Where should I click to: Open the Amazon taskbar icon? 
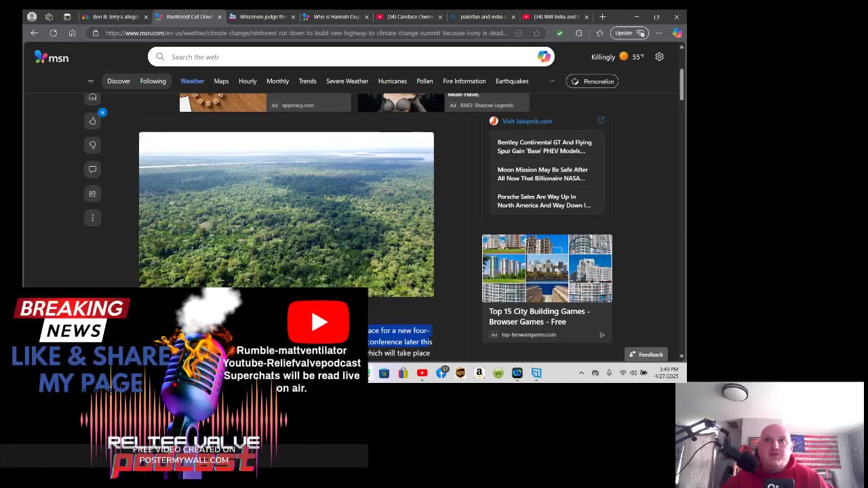[x=479, y=373]
